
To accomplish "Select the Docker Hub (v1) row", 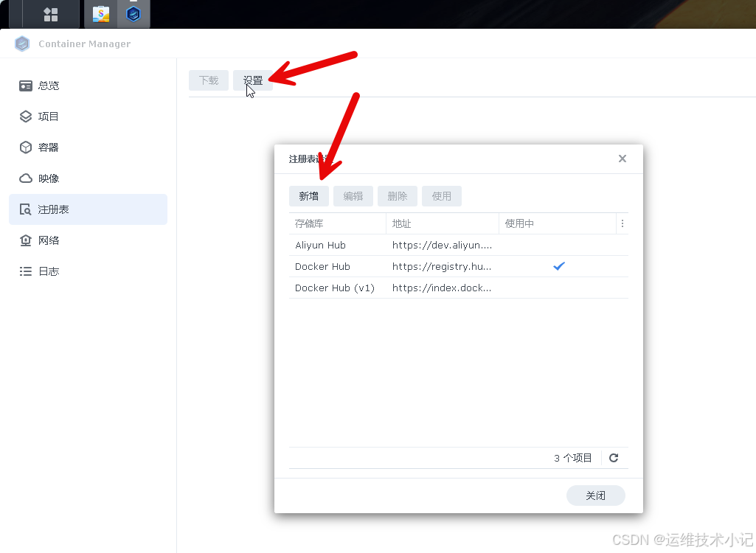I will [x=459, y=288].
